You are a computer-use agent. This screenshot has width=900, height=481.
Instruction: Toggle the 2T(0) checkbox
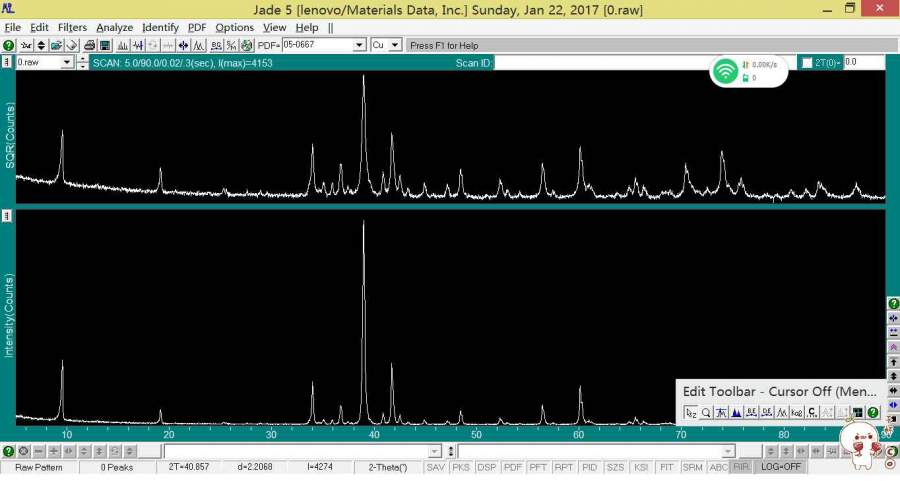(x=807, y=63)
